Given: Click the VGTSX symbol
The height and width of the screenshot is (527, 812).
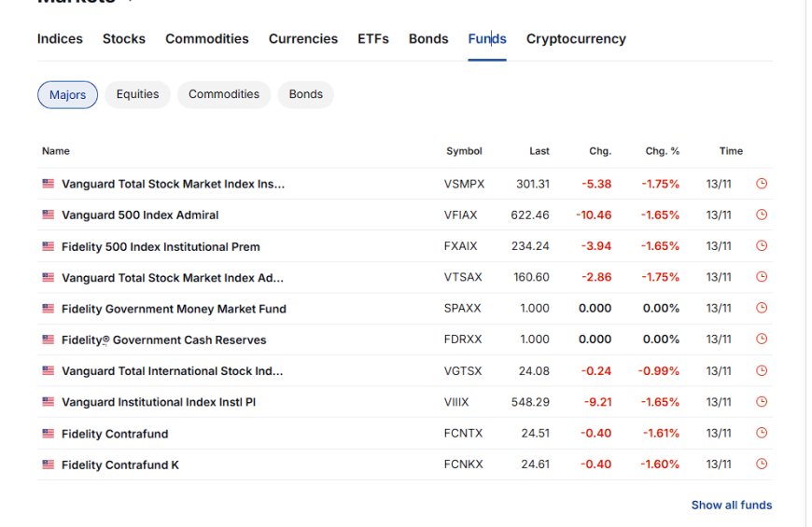Looking at the screenshot, I should click(x=462, y=370).
